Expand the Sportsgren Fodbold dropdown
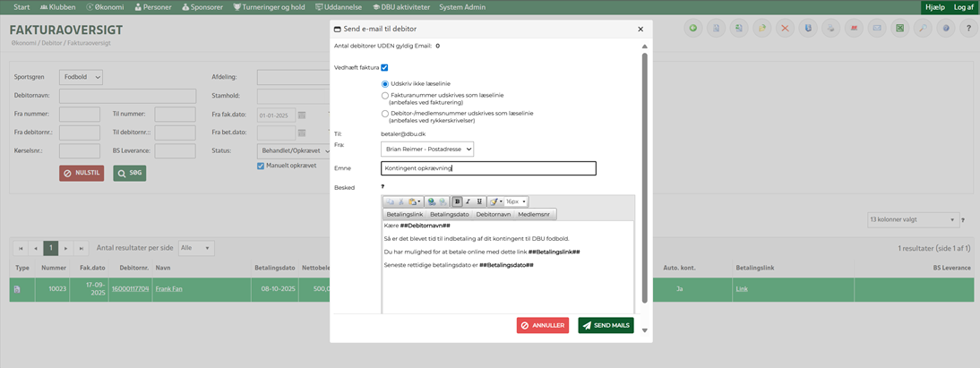Viewport: 980px width, 368px height. 81,78
